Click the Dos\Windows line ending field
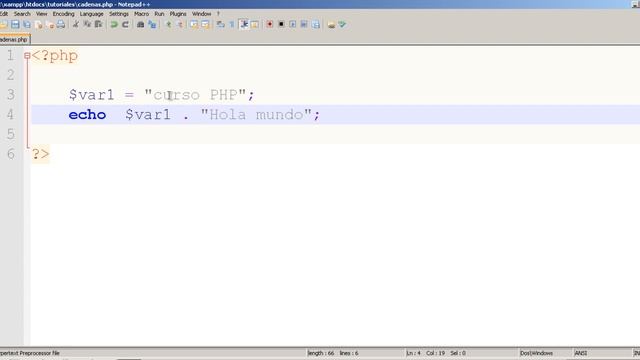640x360 pixels. tap(536, 353)
